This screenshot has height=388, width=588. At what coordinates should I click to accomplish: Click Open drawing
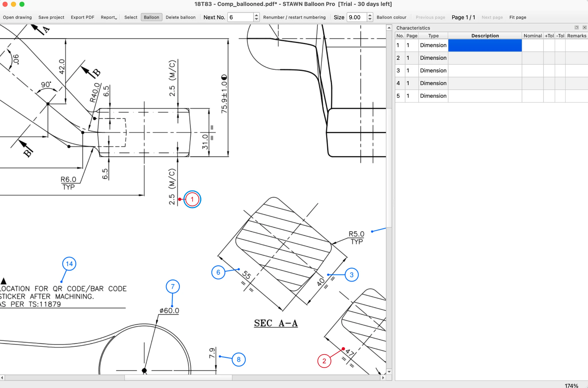click(x=17, y=17)
